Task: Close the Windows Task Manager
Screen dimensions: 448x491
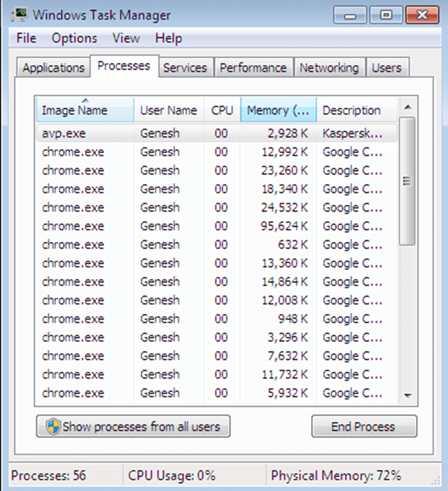Action: [422, 15]
